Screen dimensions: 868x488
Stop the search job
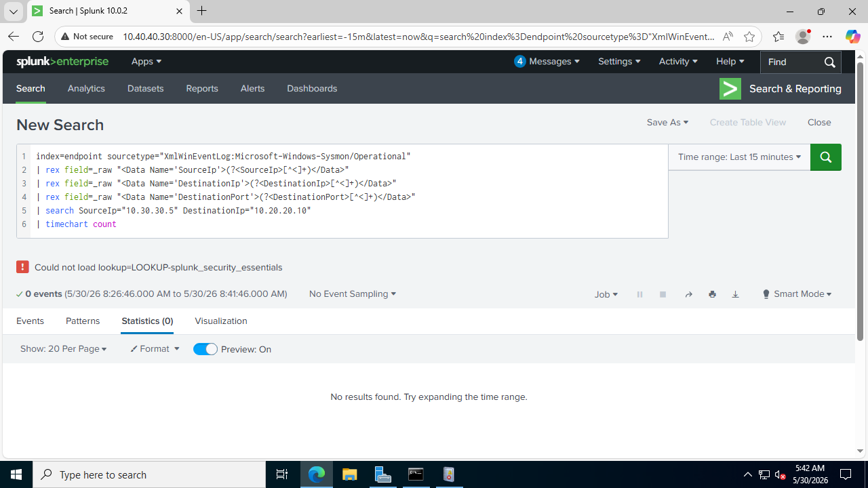coord(663,294)
